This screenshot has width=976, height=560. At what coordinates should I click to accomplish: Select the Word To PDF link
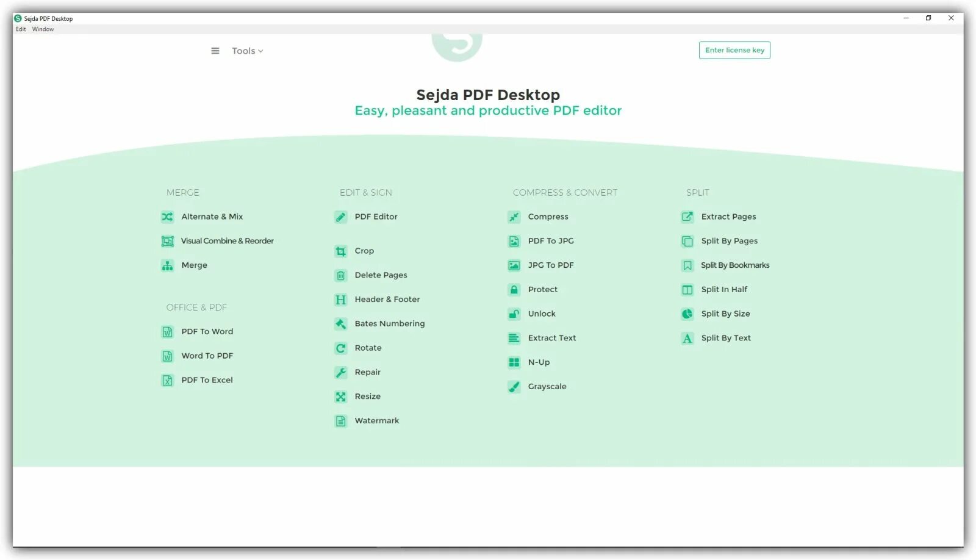(207, 356)
